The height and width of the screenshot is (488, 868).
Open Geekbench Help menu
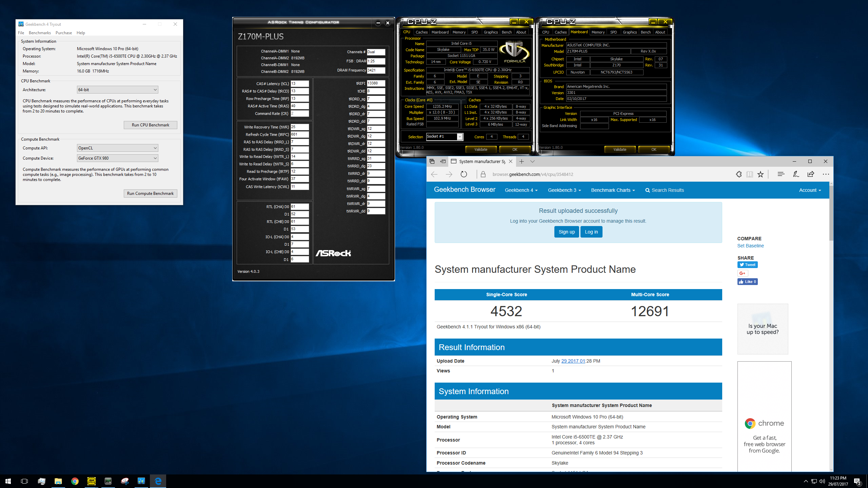[81, 33]
